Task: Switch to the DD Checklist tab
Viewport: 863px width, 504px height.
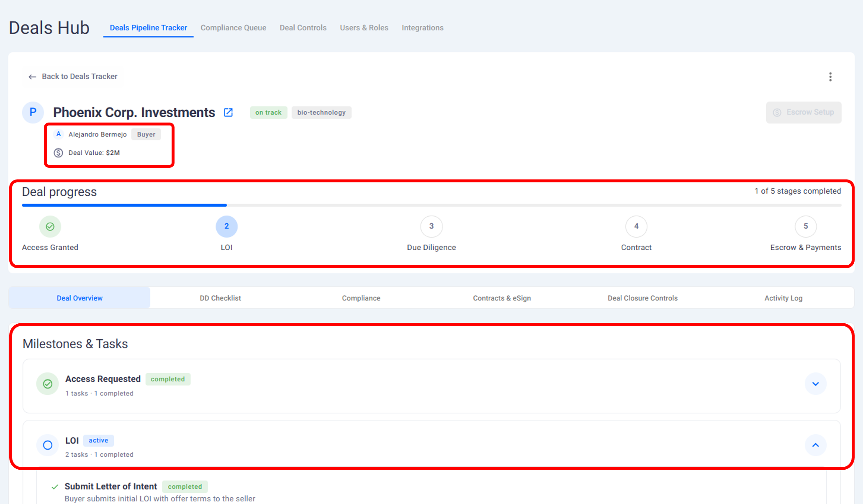Action: (220, 298)
